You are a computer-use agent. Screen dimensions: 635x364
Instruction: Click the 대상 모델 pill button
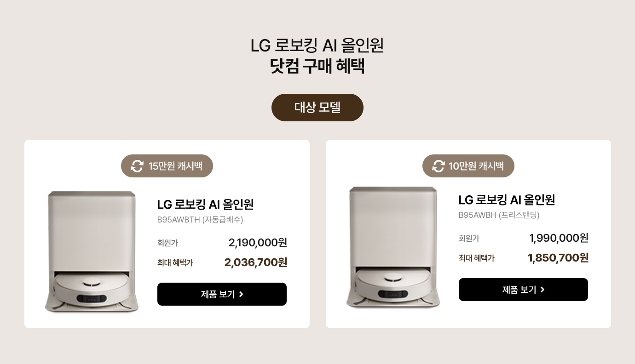[x=317, y=108]
